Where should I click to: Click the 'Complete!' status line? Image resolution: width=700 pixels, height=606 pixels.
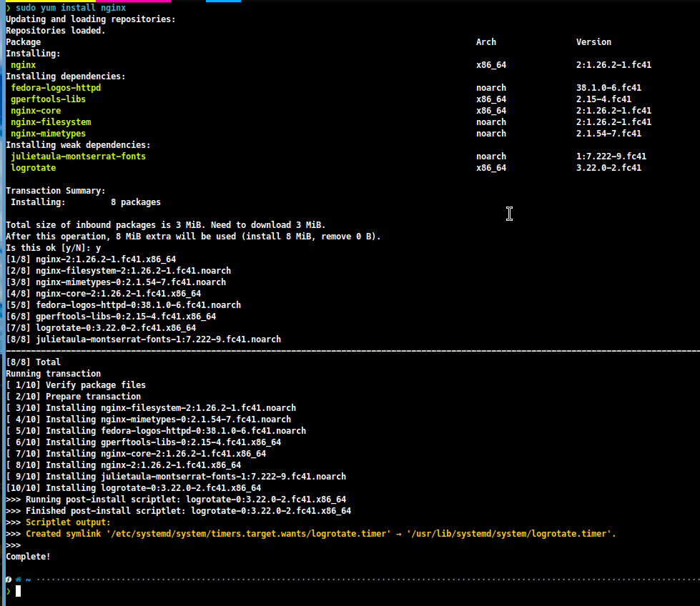(28, 557)
